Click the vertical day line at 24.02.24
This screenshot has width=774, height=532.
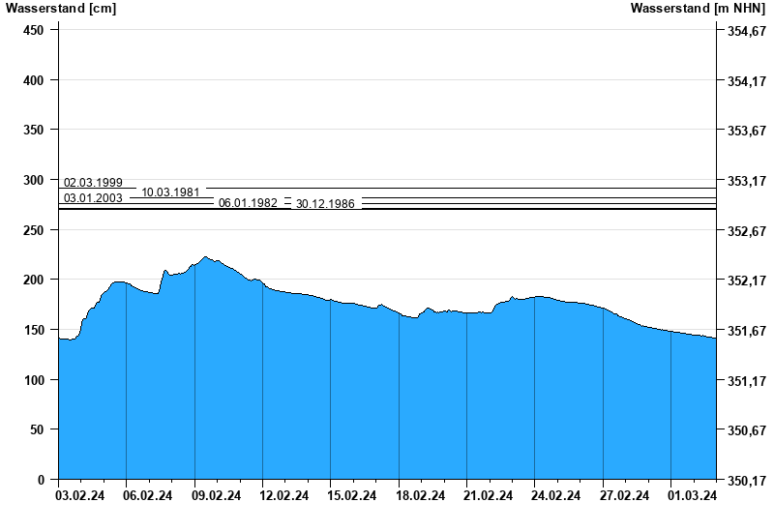pos(535,388)
